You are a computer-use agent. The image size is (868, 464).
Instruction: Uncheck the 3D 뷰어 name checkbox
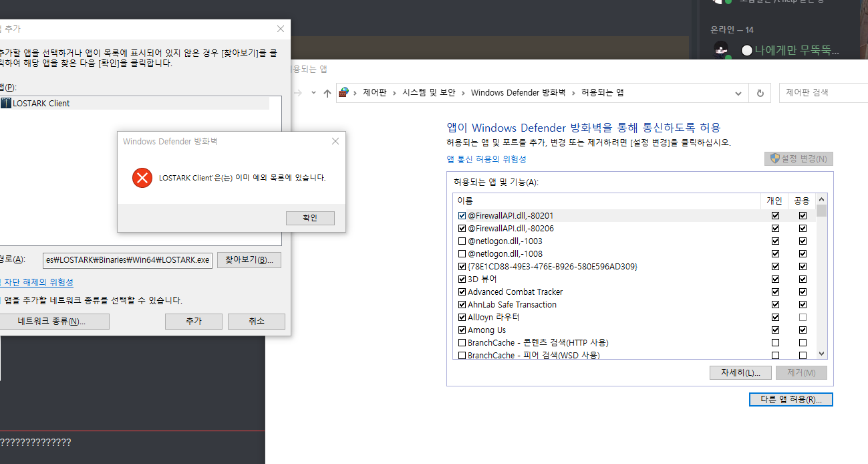click(462, 279)
